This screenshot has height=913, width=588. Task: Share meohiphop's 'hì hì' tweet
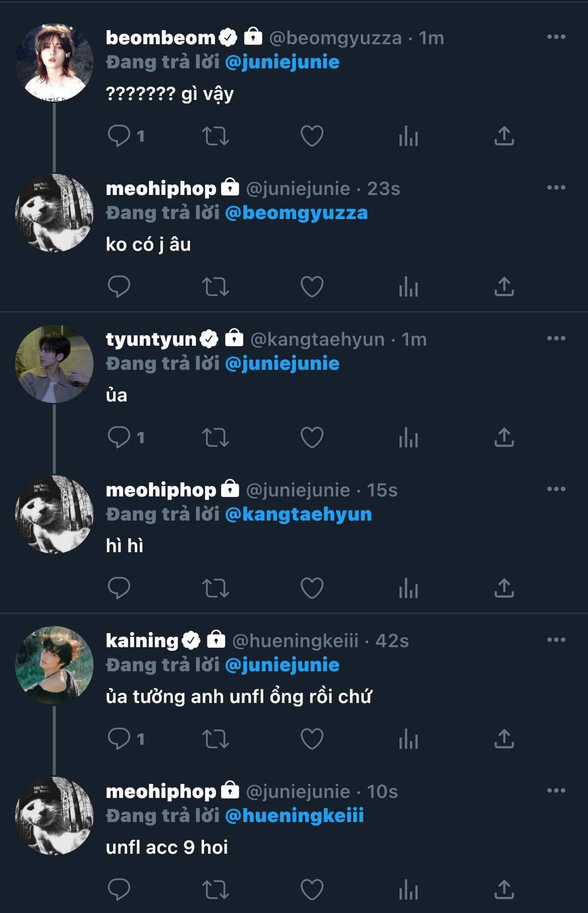(504, 588)
